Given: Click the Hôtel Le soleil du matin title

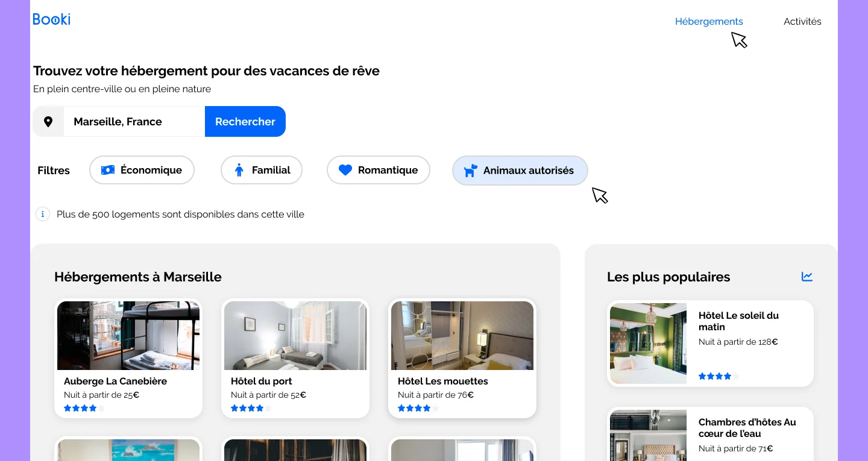Looking at the screenshot, I should click(x=738, y=321).
